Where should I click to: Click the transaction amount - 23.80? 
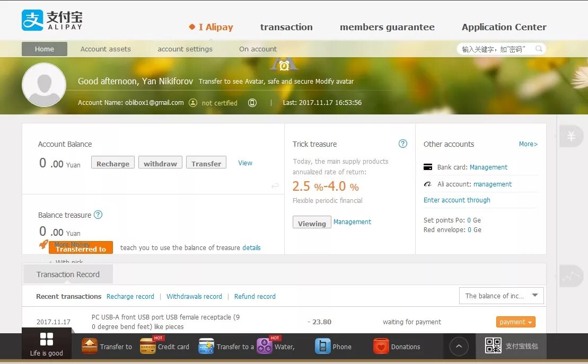320,322
